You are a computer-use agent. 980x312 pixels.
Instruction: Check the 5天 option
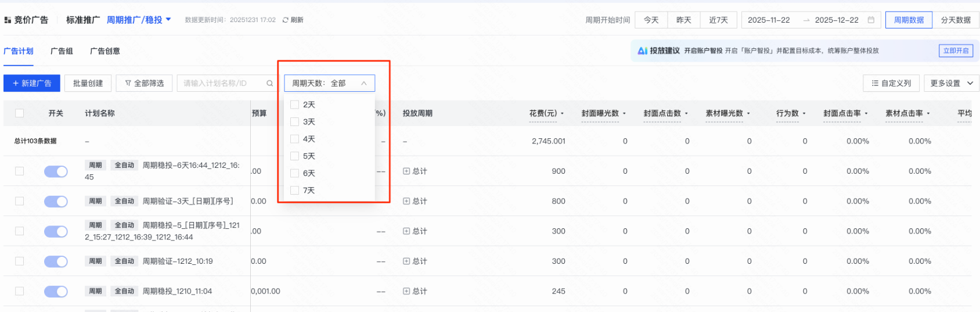coord(294,156)
